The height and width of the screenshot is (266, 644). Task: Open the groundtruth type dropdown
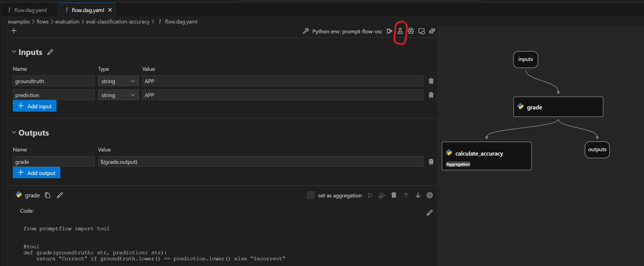[118, 81]
